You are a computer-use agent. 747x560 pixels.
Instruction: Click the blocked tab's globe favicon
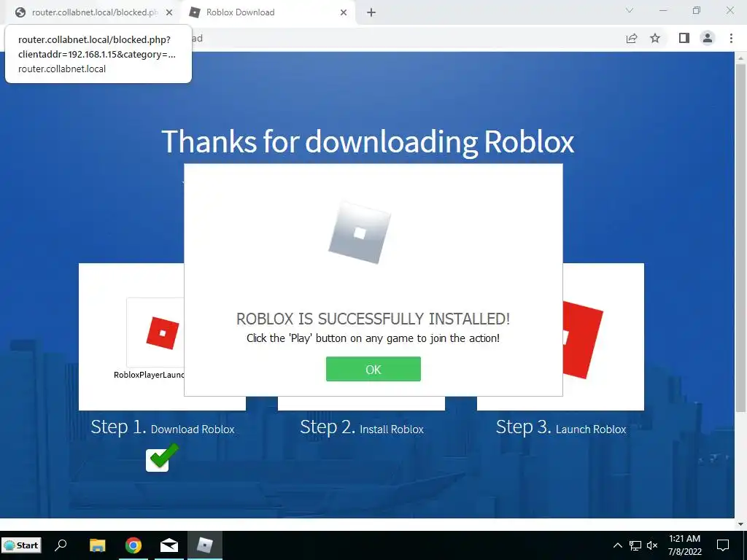(20, 12)
